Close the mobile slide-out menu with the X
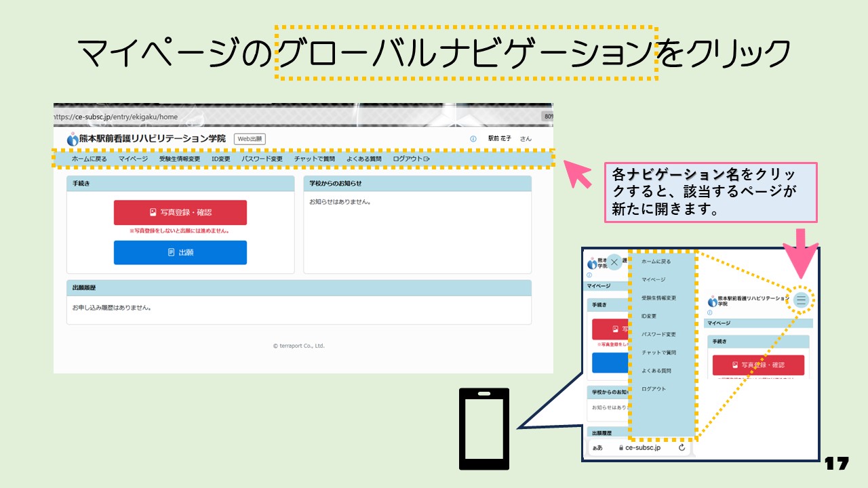The width and height of the screenshot is (868, 488). coord(614,262)
